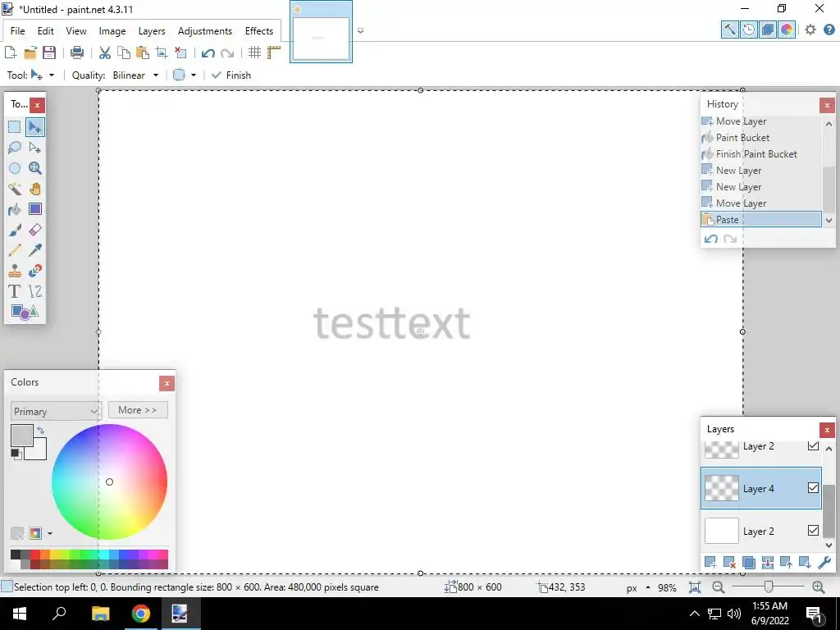Select the Paste entry in History
The width and height of the screenshot is (840, 630).
(760, 220)
